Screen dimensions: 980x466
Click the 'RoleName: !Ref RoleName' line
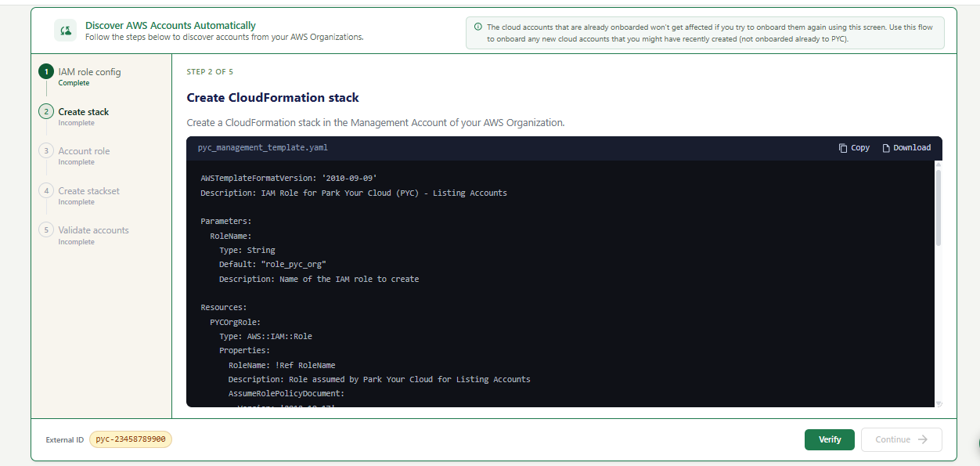coord(282,365)
